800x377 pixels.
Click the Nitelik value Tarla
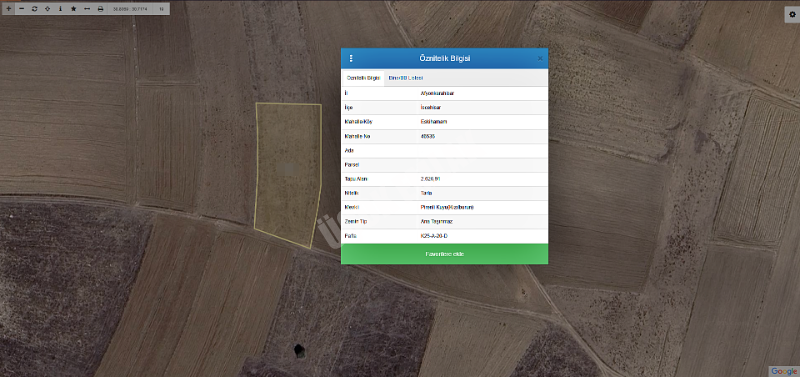pyautogui.click(x=427, y=193)
